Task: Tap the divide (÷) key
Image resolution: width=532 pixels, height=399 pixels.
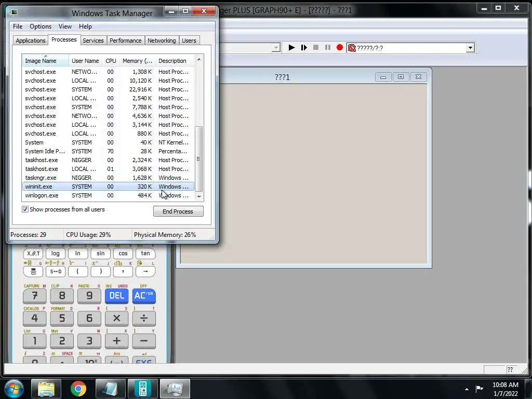Action: [144, 318]
